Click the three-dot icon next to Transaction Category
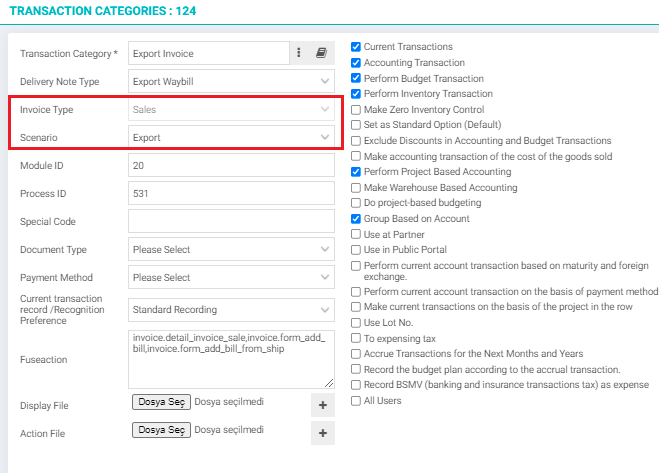This screenshot has height=473, width=659. tap(299, 53)
